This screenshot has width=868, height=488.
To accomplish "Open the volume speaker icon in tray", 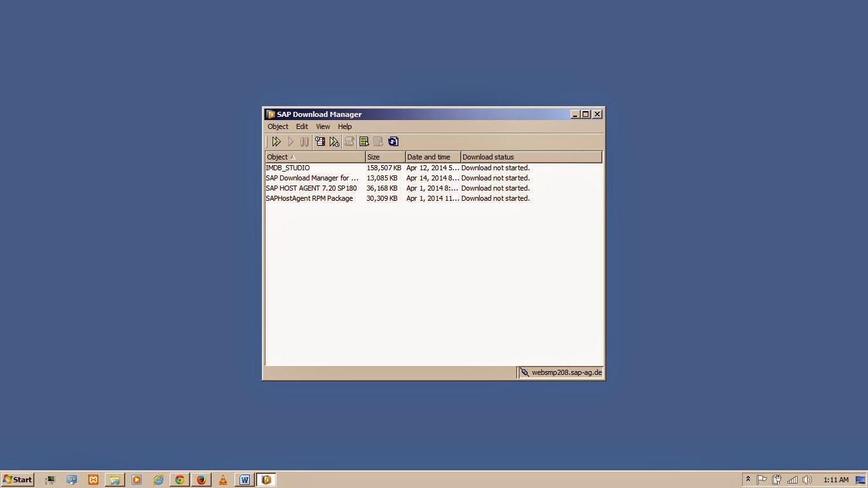I will click(x=808, y=480).
